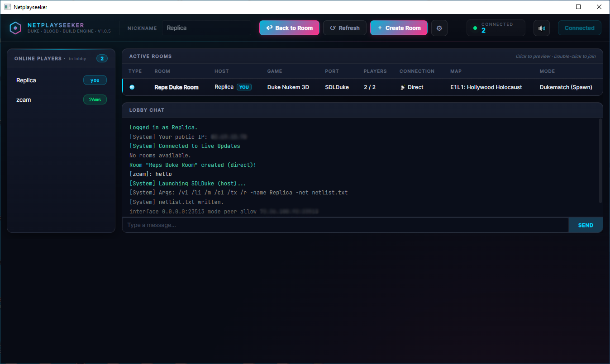
Task: Click the 'Connected to Live Updates' line
Action: click(185, 146)
